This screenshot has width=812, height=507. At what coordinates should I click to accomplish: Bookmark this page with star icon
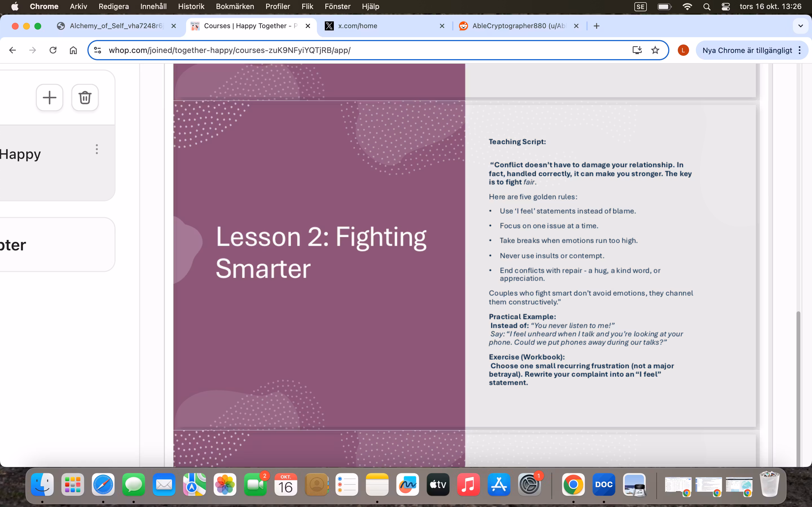tap(655, 50)
